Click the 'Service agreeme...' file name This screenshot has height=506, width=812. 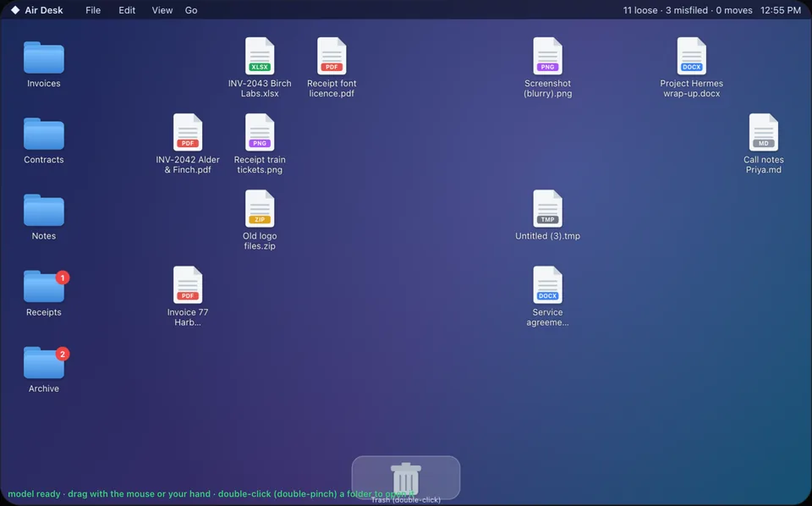[547, 317]
